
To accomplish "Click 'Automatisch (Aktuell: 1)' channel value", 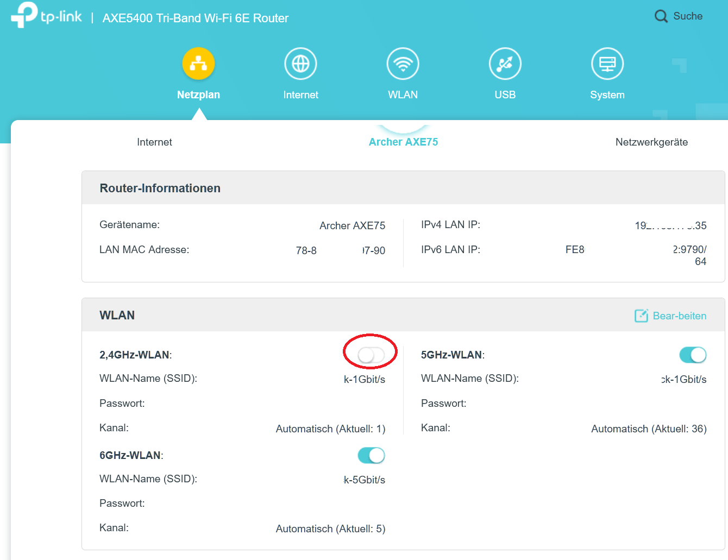I will tap(330, 429).
